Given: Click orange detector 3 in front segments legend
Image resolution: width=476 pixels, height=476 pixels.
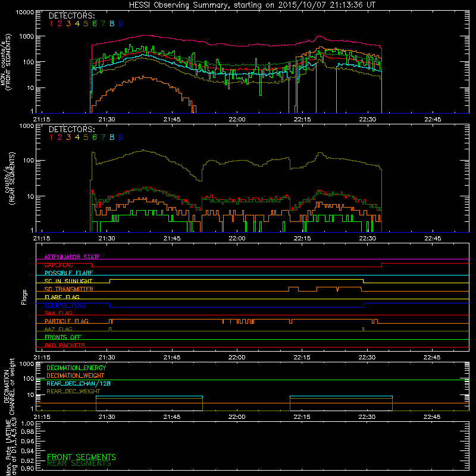Looking at the screenshot, I should click(x=68, y=24).
